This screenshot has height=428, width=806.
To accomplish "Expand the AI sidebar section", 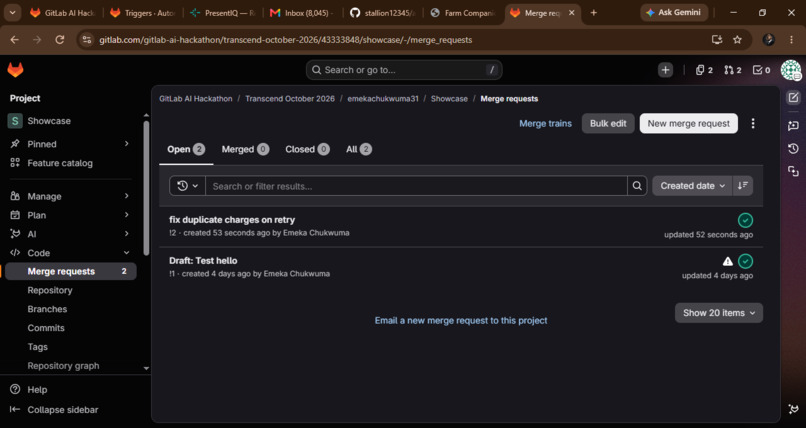I will (x=69, y=234).
